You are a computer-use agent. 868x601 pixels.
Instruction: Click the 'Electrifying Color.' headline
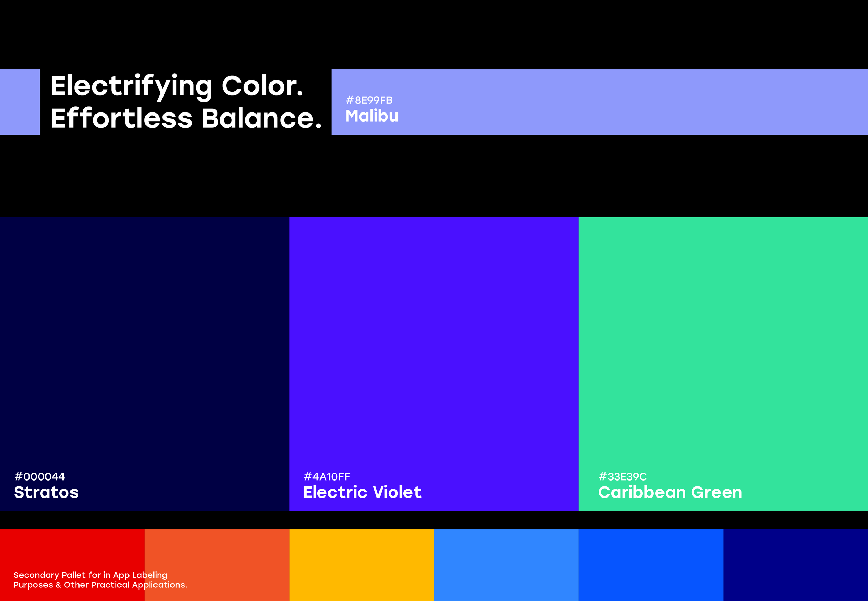coord(177,86)
